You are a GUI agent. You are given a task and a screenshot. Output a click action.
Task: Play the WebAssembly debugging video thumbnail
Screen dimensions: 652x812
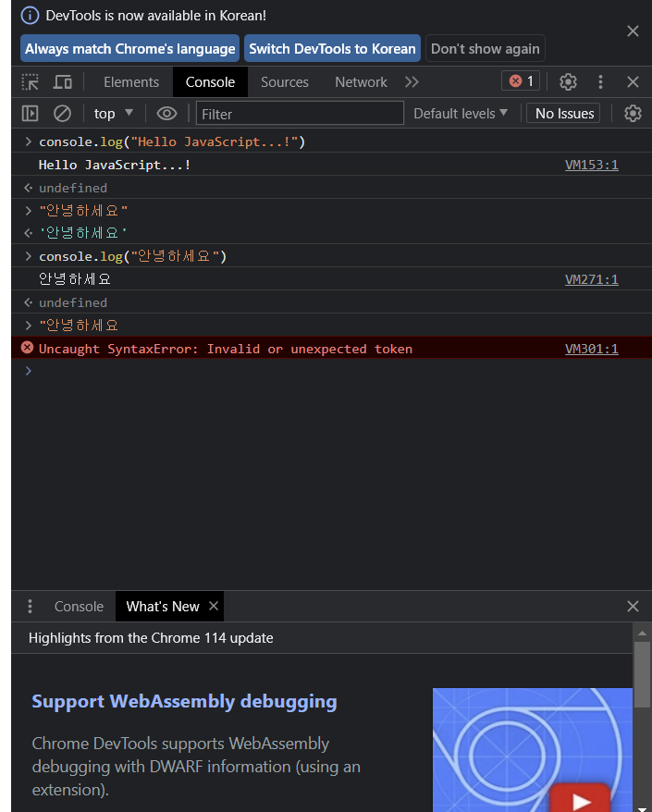533,750
